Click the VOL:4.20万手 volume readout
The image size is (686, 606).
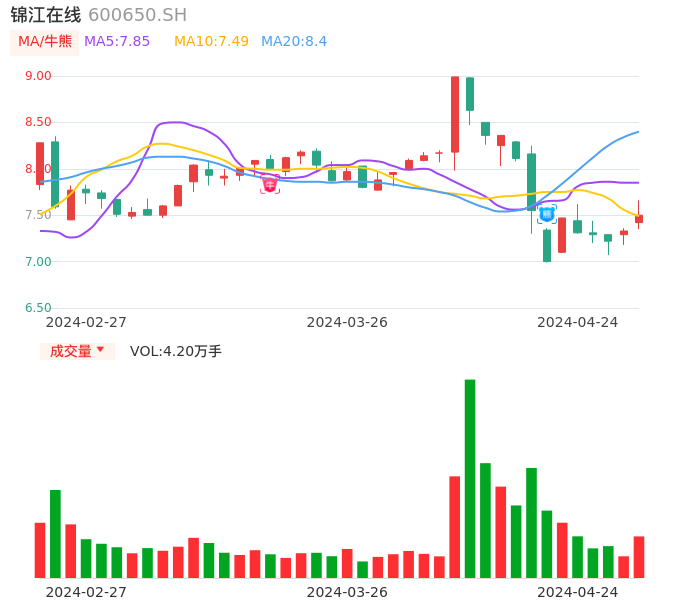pos(176,351)
